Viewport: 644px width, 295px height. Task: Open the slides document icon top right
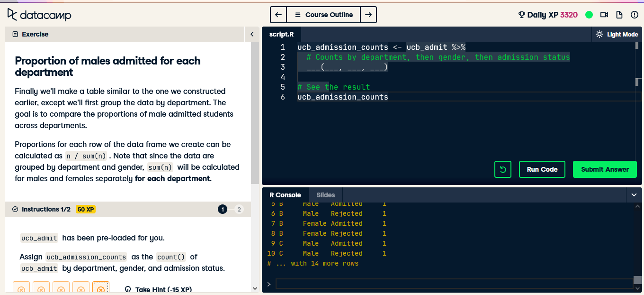(x=619, y=15)
